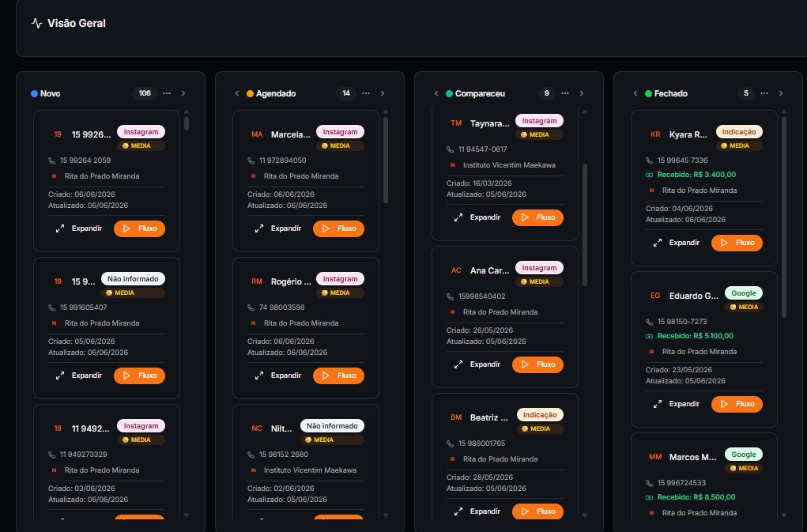Screen dimensions: 807x532
Task: Click the phone icon next to 74 98003598
Action: point(251,308)
